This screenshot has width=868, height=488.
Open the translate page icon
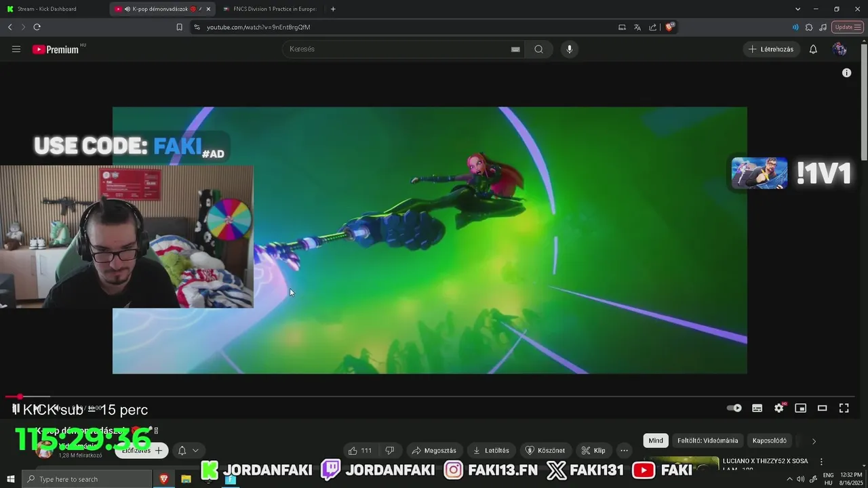(x=637, y=27)
